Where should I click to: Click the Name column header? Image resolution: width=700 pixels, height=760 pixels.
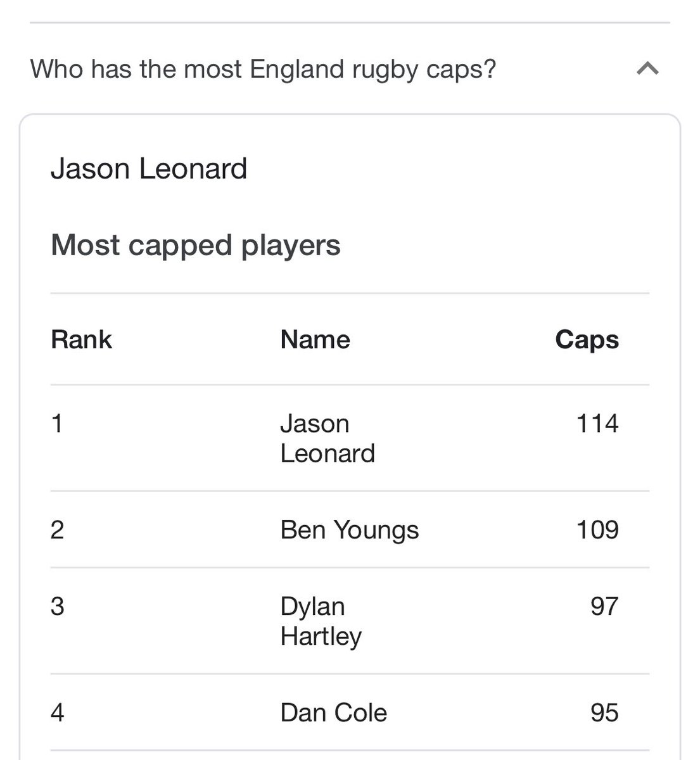click(x=315, y=339)
